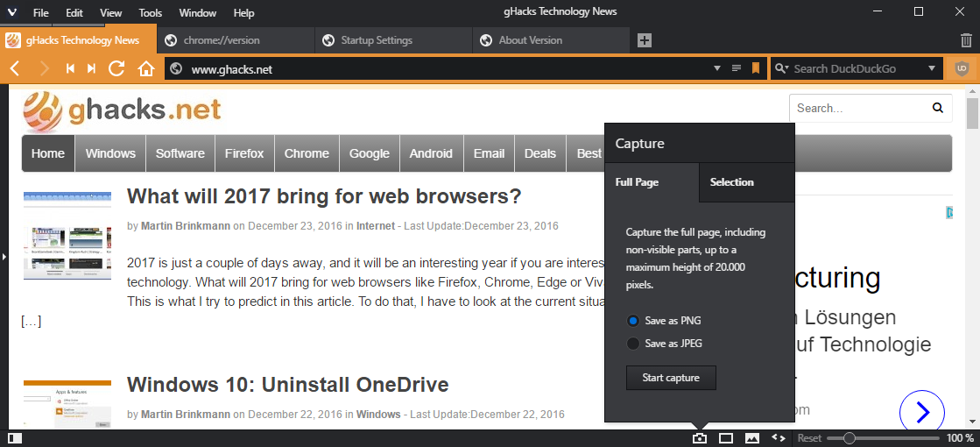The image size is (980, 447).
Task: Switch to About Version tab
Action: 551,40
